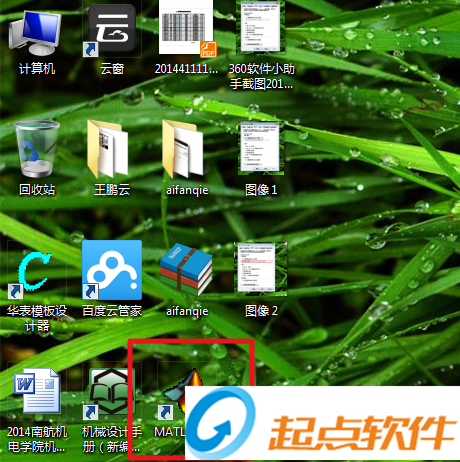Click the 图像 2 label text
Viewport: 460px width, 462px height.
pyautogui.click(x=261, y=311)
